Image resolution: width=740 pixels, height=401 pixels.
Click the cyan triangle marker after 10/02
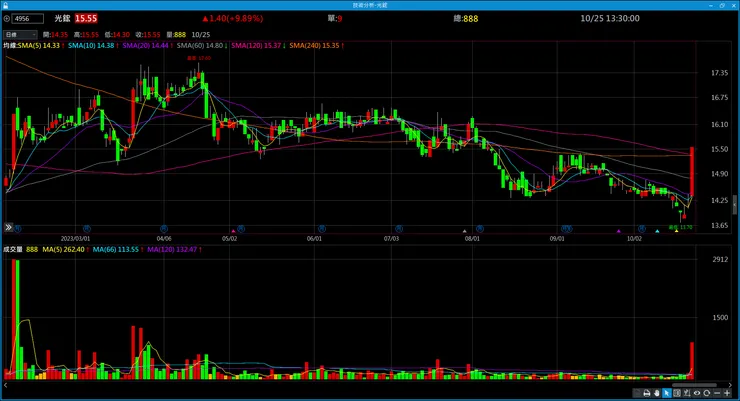click(657, 231)
